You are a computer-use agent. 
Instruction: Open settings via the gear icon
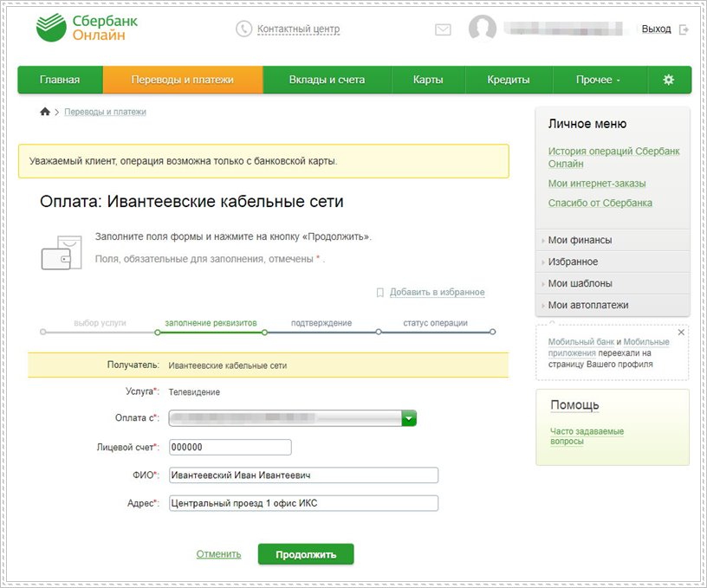668,80
